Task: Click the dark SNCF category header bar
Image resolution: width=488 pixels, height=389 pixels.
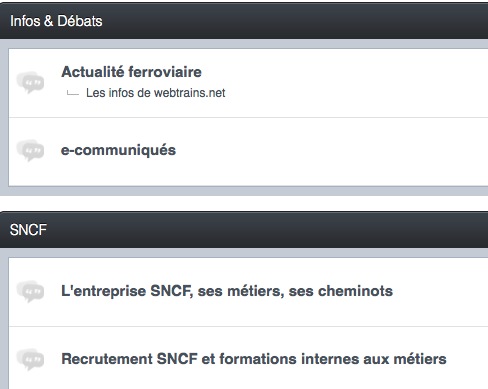Action: click(x=244, y=230)
